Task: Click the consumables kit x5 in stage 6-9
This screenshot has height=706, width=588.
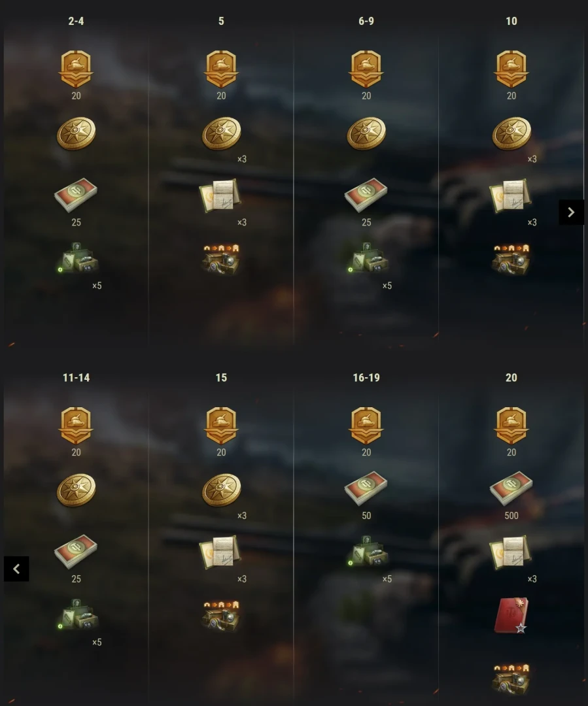Action: coord(368,258)
